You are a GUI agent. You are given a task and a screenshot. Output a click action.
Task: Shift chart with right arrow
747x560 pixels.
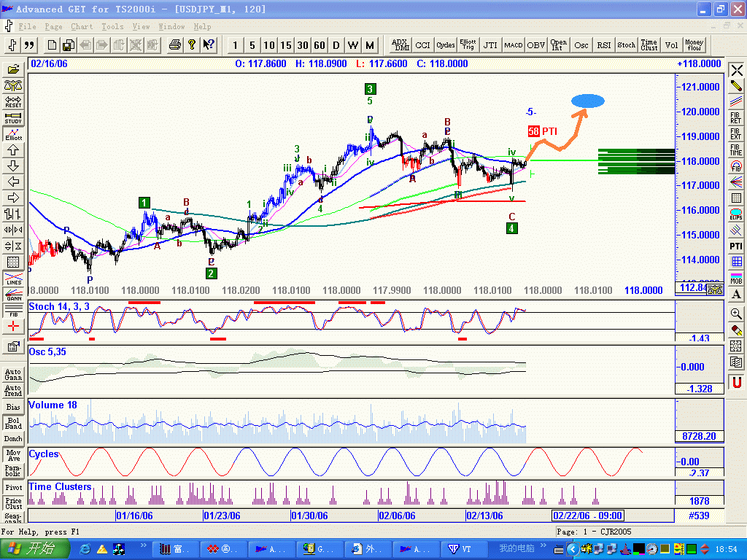click(13, 198)
